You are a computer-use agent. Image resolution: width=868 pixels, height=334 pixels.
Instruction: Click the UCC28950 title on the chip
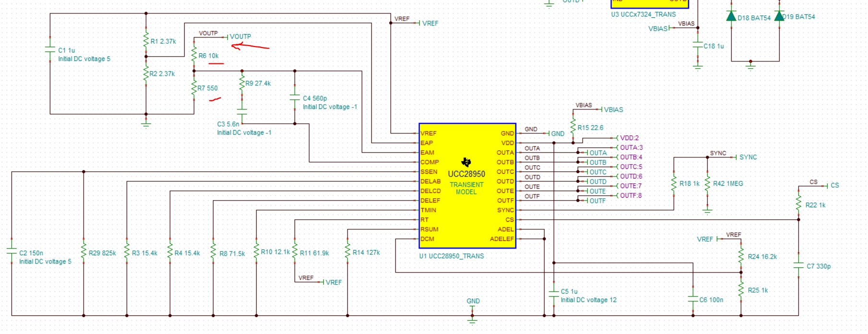(x=466, y=174)
